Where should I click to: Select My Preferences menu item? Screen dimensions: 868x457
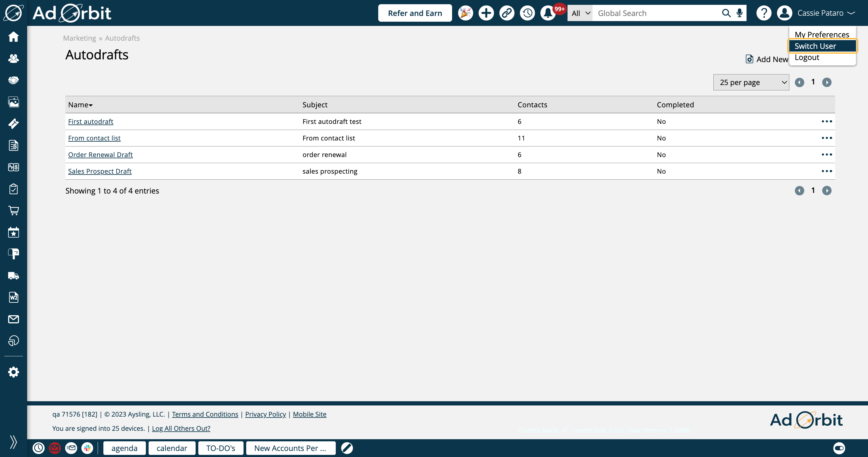tap(822, 34)
